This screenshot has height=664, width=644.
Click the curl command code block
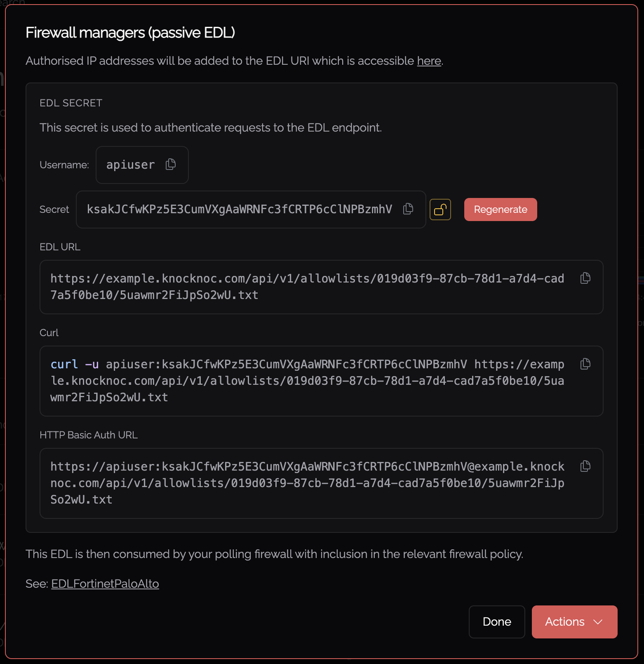[307, 381]
